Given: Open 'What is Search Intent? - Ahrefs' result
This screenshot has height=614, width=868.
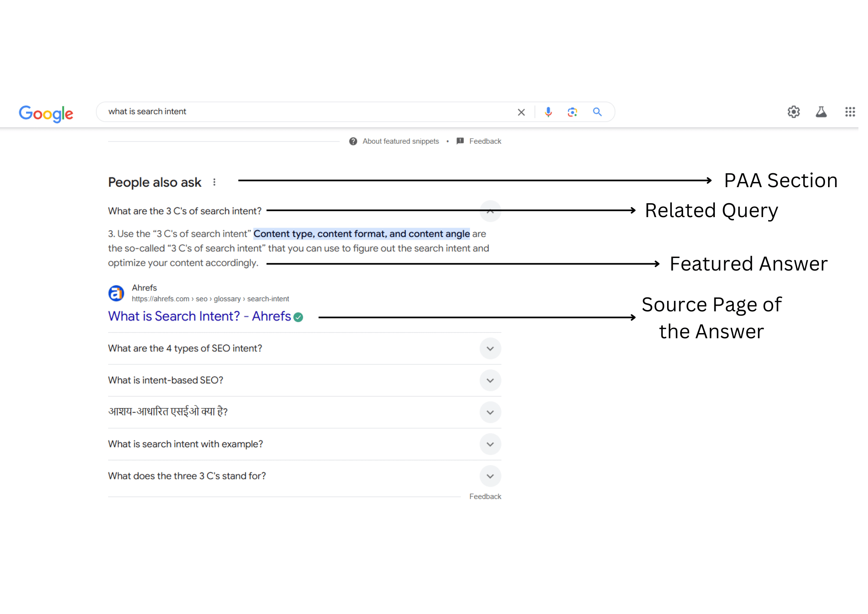Looking at the screenshot, I should [200, 316].
